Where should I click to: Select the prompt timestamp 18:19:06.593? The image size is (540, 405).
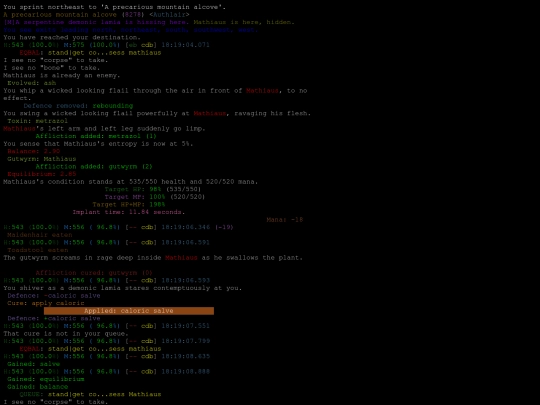[x=185, y=280]
